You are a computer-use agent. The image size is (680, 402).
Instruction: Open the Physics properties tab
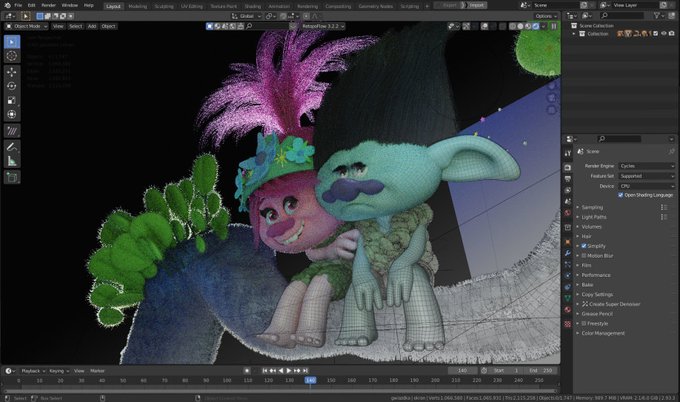click(568, 275)
